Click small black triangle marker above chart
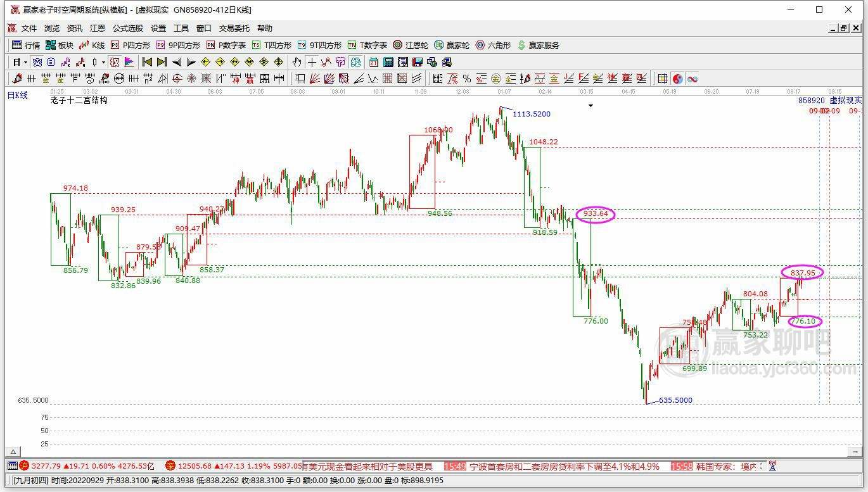This screenshot has height=492, width=868. point(591,106)
